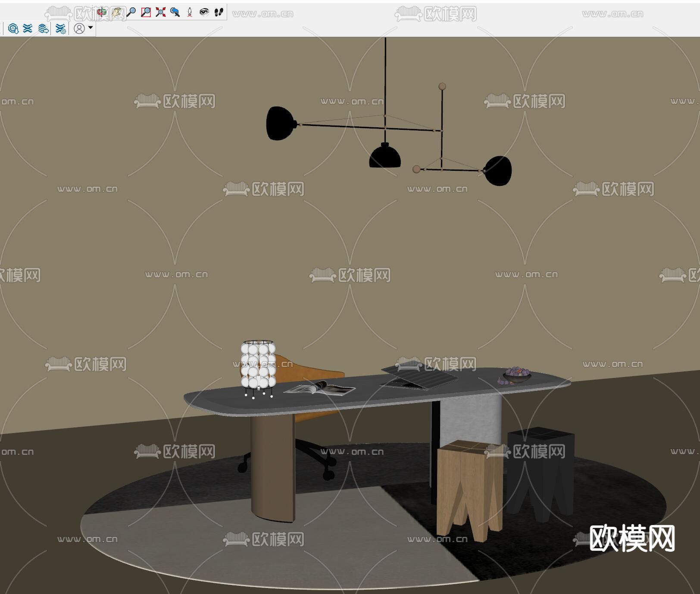Image resolution: width=700 pixels, height=594 pixels.
Task: Select the Pan hand tool
Action: click(116, 13)
